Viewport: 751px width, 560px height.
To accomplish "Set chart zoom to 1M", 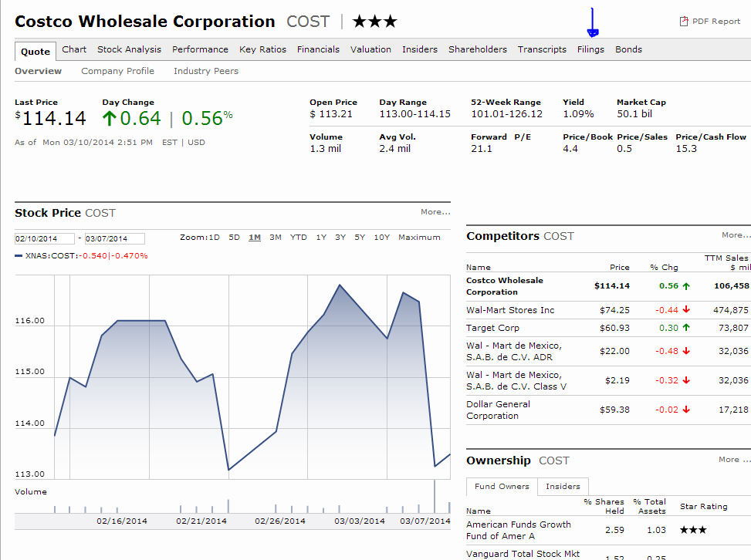I will [x=255, y=238].
